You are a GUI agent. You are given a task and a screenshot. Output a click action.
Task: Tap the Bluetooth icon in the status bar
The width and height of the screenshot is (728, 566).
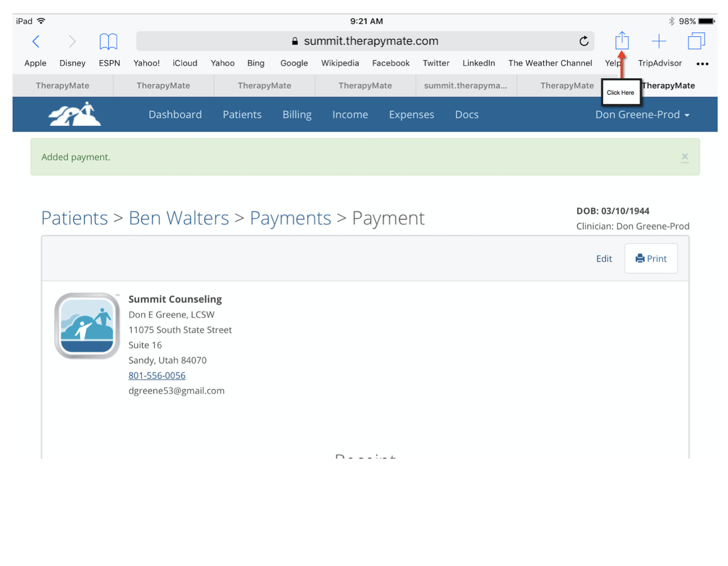click(x=671, y=21)
